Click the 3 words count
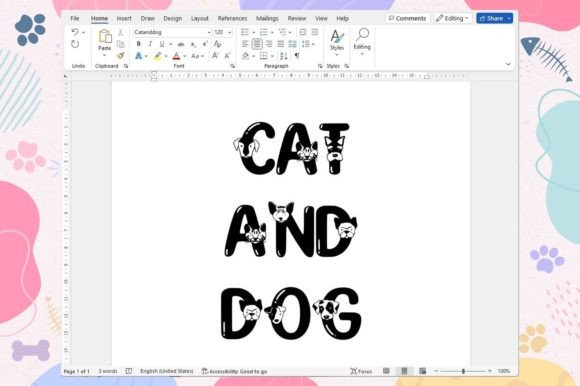 tap(108, 371)
